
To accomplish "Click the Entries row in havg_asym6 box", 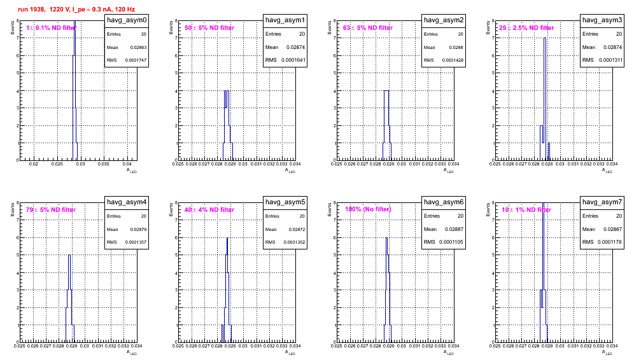I will point(444,216).
